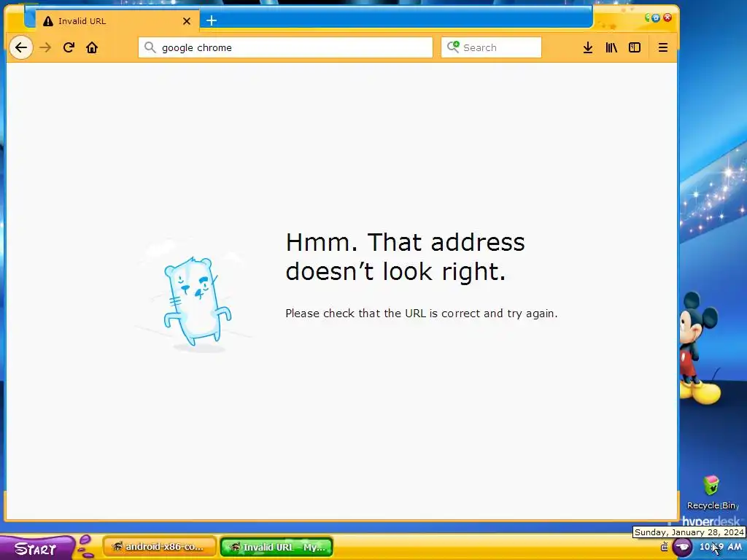This screenshot has width=747, height=560.
Task: Open a new tab with plus button
Action: point(212,20)
